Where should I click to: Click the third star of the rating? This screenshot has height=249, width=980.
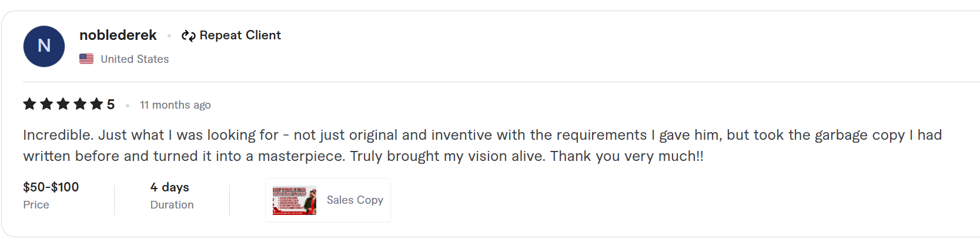click(63, 105)
